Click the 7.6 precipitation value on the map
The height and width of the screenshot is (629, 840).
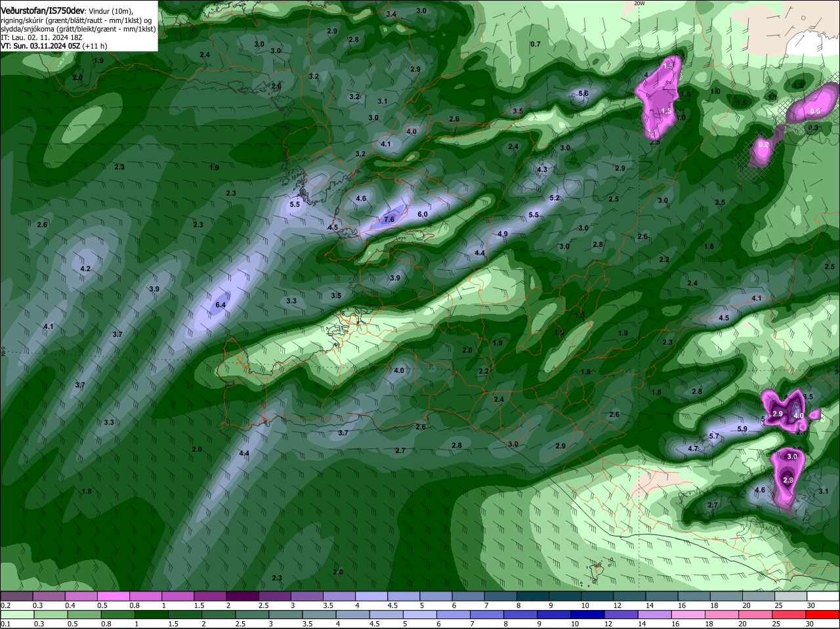pos(389,219)
